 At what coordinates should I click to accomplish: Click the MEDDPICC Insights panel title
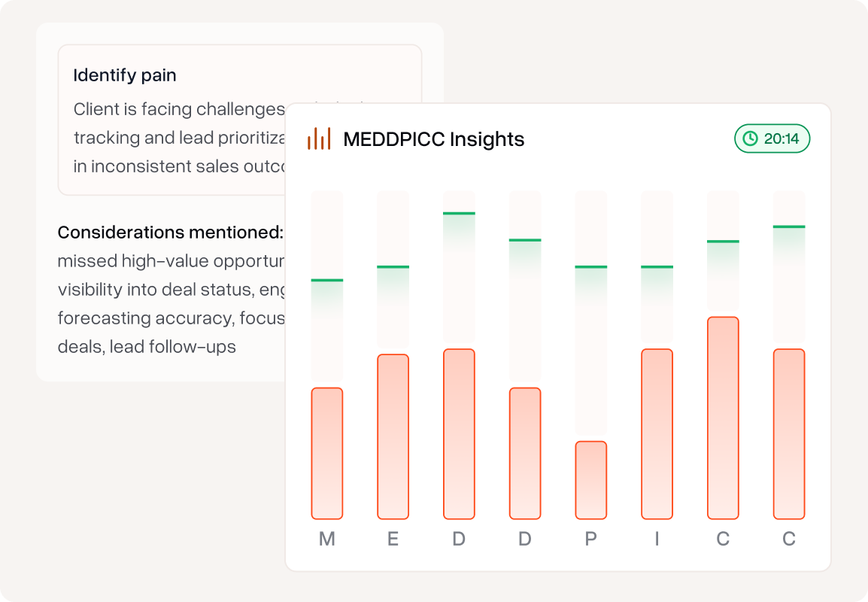click(433, 139)
